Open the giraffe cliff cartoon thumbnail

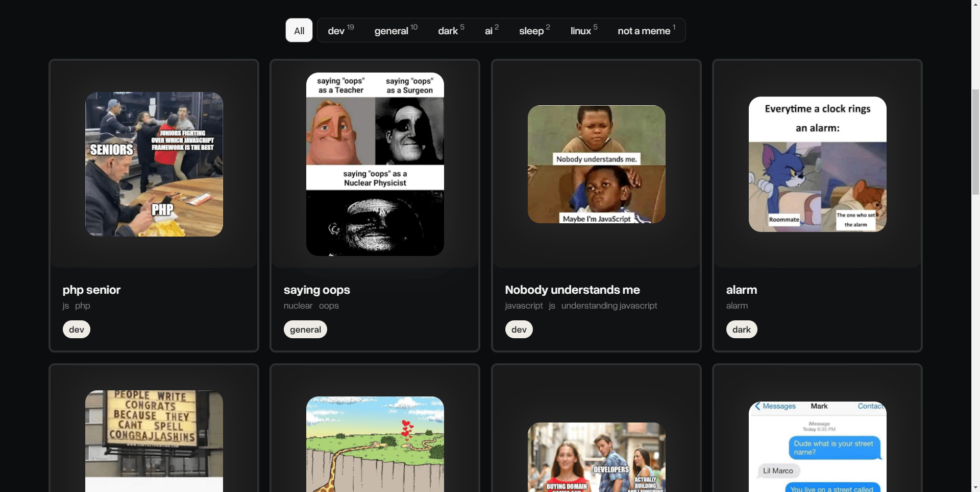[375, 443]
